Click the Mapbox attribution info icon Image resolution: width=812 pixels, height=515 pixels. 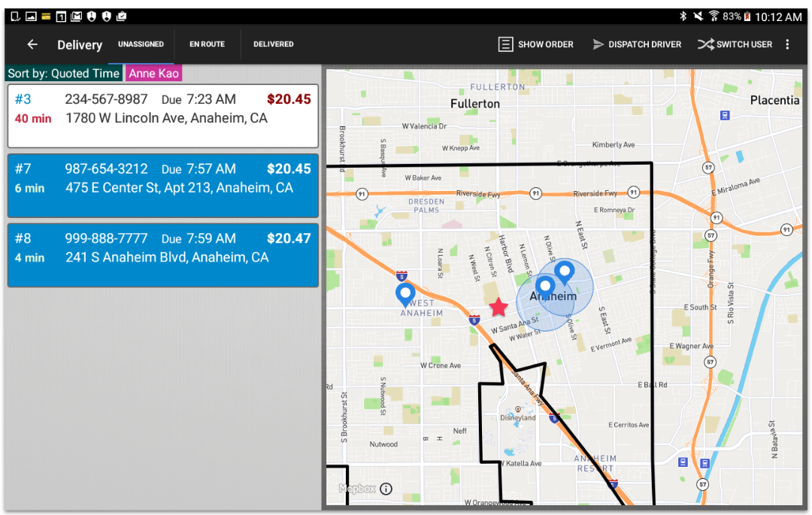386,489
